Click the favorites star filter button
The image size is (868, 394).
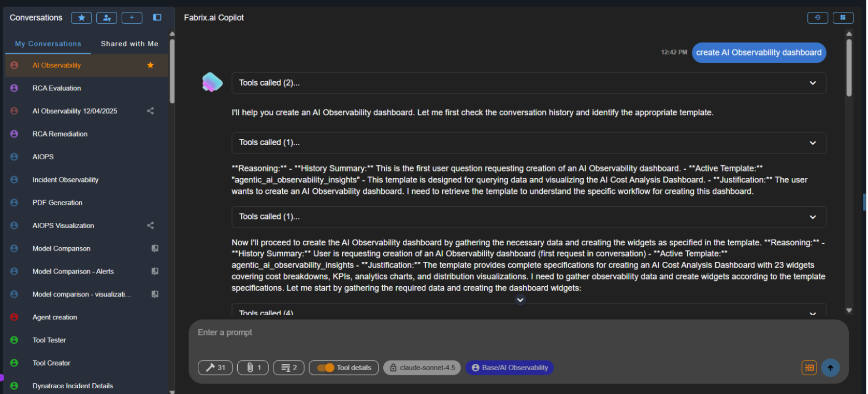point(81,18)
